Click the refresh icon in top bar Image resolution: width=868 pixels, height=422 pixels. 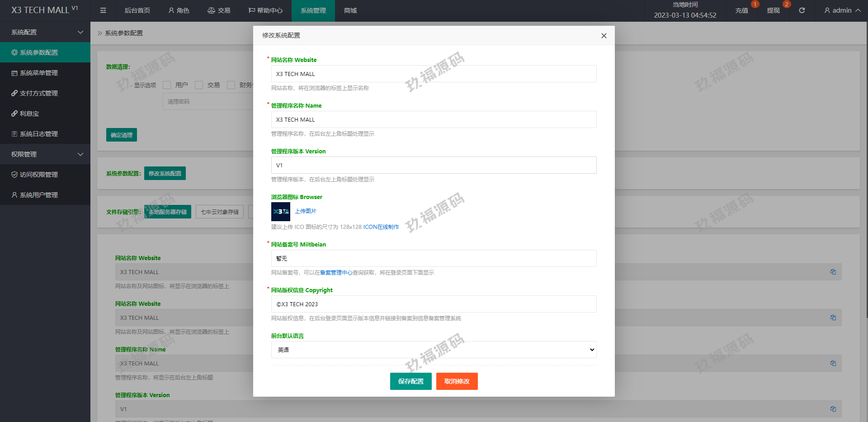[802, 10]
